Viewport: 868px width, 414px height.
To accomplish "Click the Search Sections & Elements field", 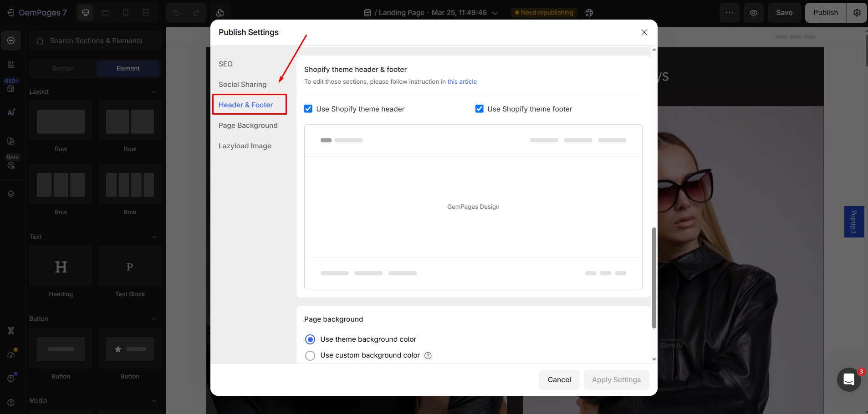I will pos(96,41).
